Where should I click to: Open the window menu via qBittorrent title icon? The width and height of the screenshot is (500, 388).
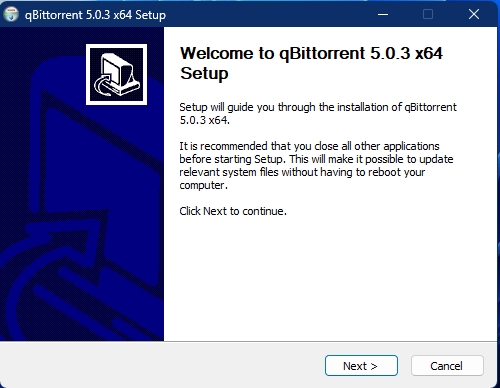11,14
